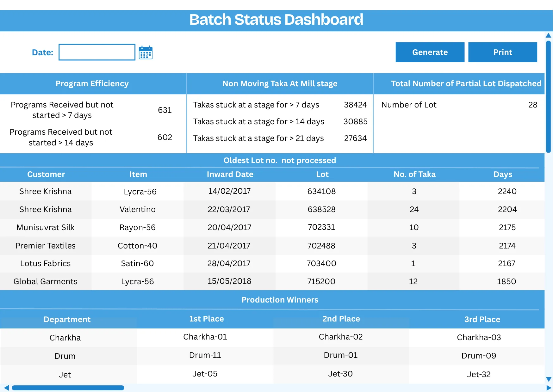
Task: Select the Customer column header
Action: pos(46,174)
